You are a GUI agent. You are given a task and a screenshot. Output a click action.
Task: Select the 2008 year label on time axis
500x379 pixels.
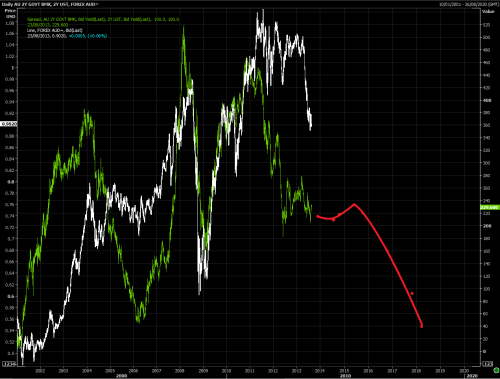point(180,371)
